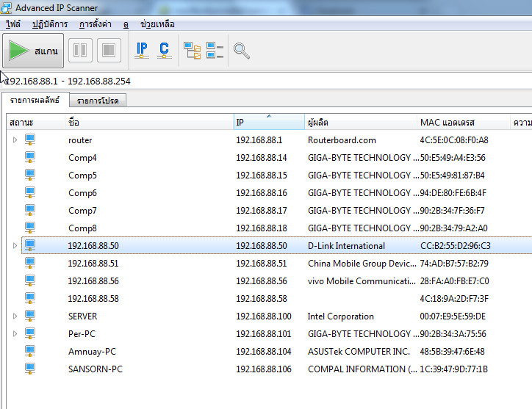Expand the router row

coord(15,140)
